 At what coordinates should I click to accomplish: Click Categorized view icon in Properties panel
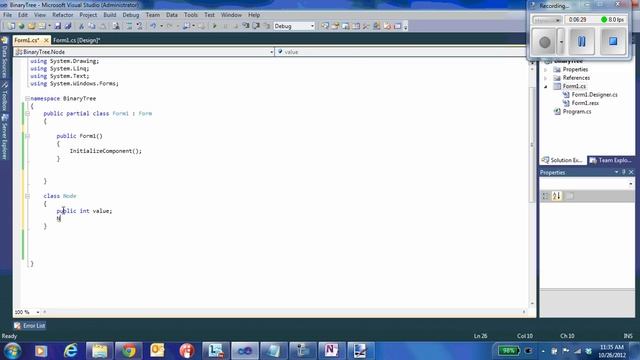(x=546, y=196)
